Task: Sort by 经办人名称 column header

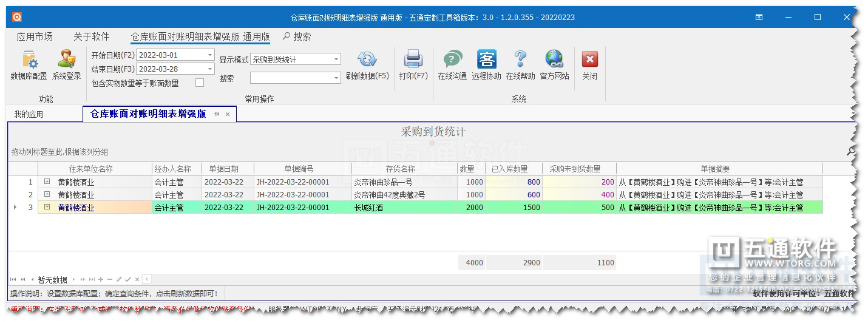Action: (x=177, y=169)
